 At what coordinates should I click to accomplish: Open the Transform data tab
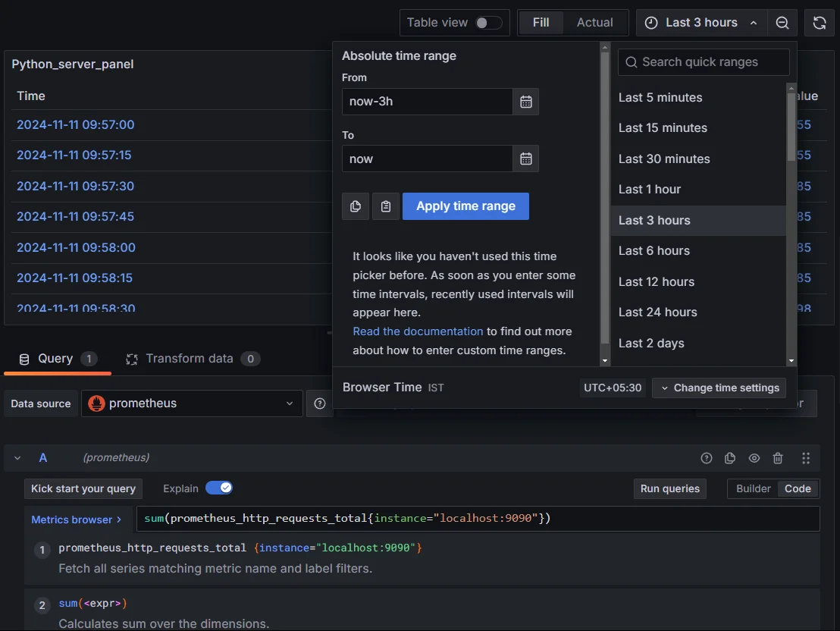coord(193,359)
